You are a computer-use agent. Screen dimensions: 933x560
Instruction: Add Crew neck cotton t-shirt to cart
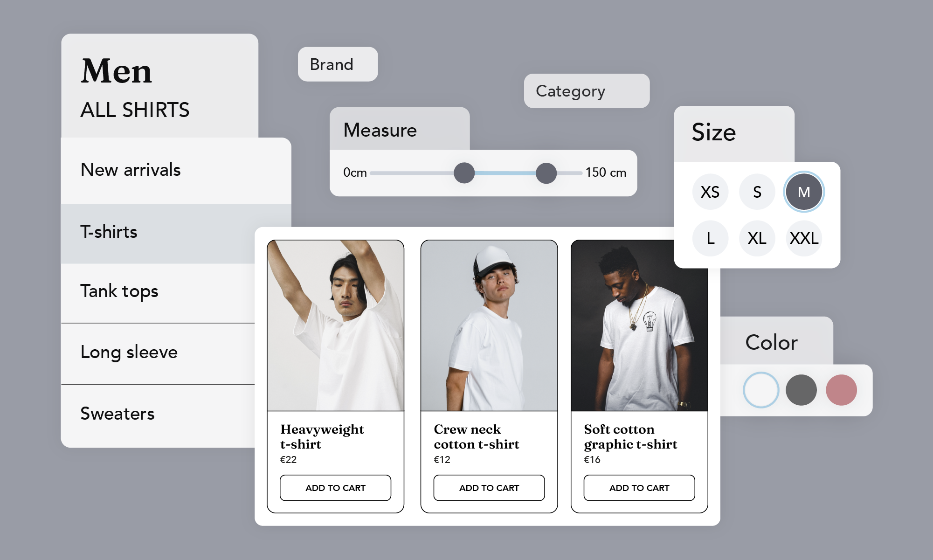point(489,488)
